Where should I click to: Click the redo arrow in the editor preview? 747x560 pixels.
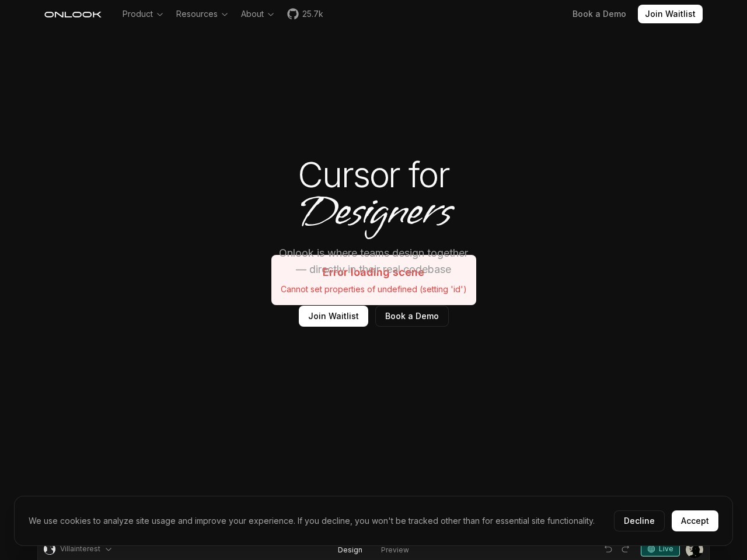coord(626,549)
